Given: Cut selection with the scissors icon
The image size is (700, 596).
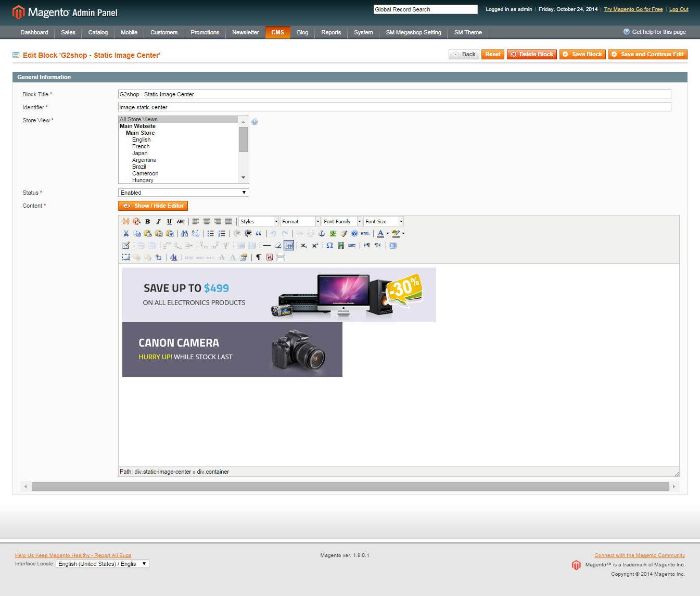Looking at the screenshot, I should click(126, 234).
